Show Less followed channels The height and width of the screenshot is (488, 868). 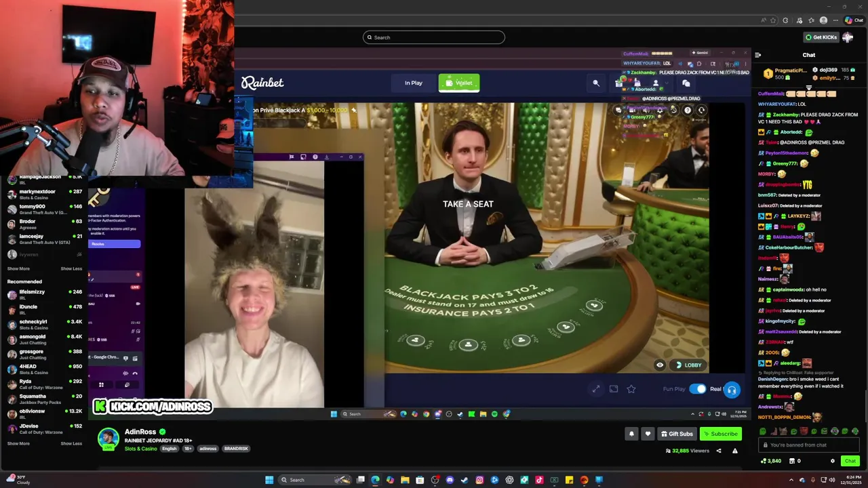pos(71,268)
